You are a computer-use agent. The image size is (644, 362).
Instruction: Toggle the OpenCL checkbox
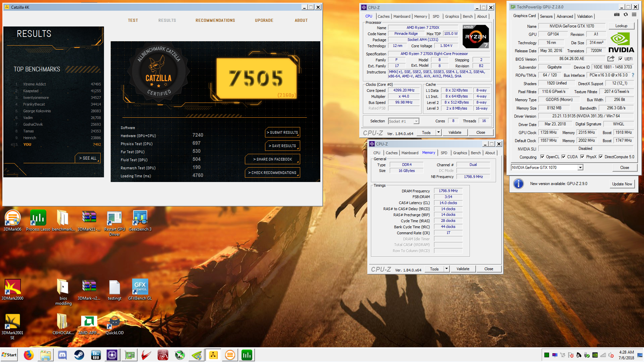tap(542, 157)
